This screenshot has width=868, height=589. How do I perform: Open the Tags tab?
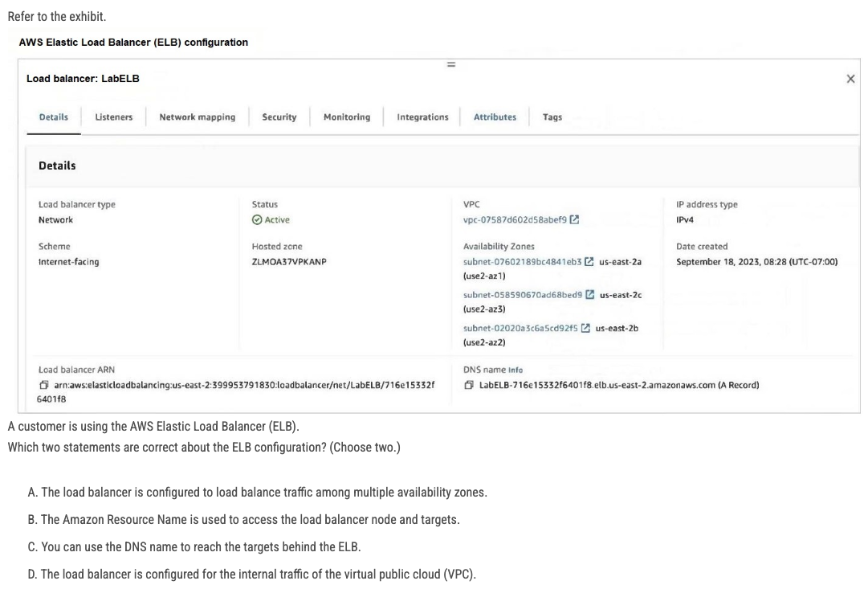click(552, 117)
